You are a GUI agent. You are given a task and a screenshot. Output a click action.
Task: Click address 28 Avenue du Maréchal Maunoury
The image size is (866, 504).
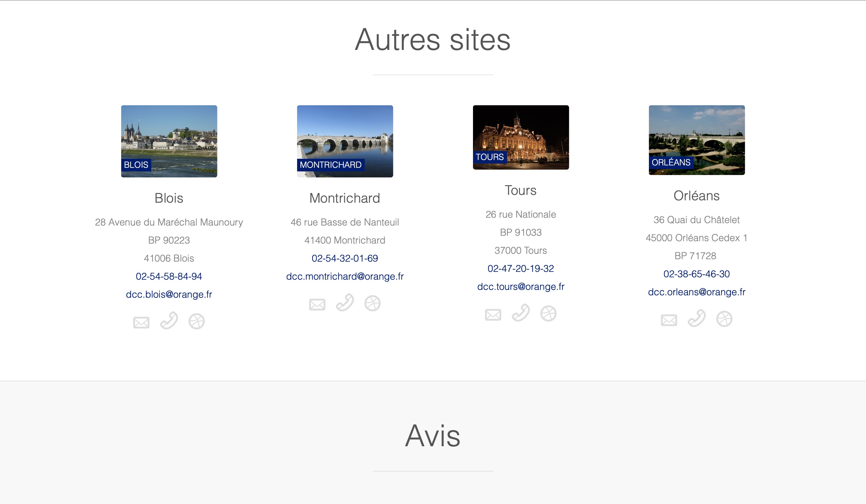pyautogui.click(x=169, y=223)
